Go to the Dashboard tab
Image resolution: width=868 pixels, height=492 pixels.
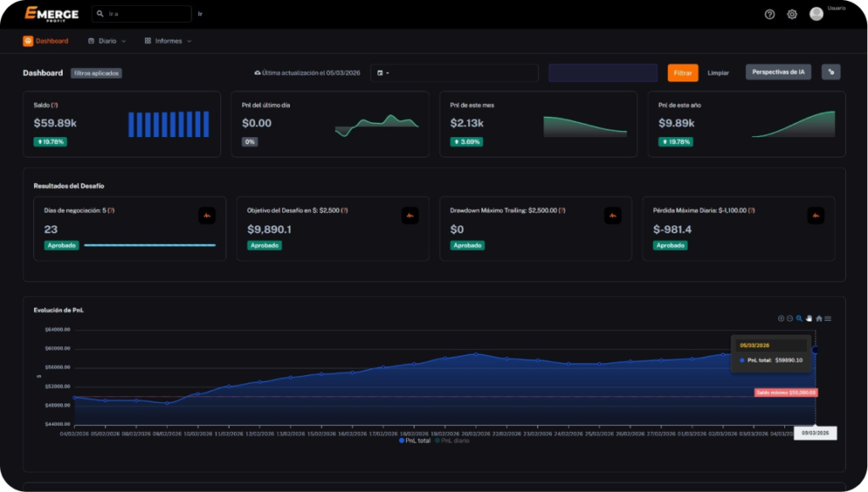tap(46, 41)
